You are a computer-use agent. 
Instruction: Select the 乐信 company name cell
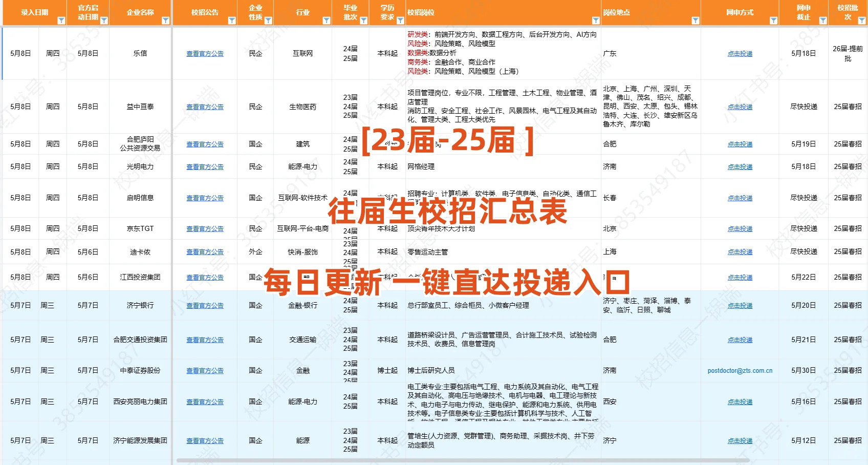point(140,53)
